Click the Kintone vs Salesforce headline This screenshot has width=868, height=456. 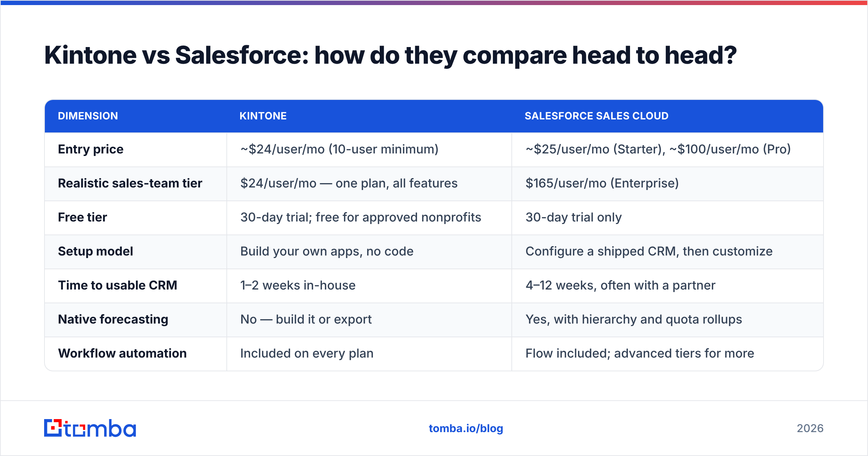click(x=391, y=55)
